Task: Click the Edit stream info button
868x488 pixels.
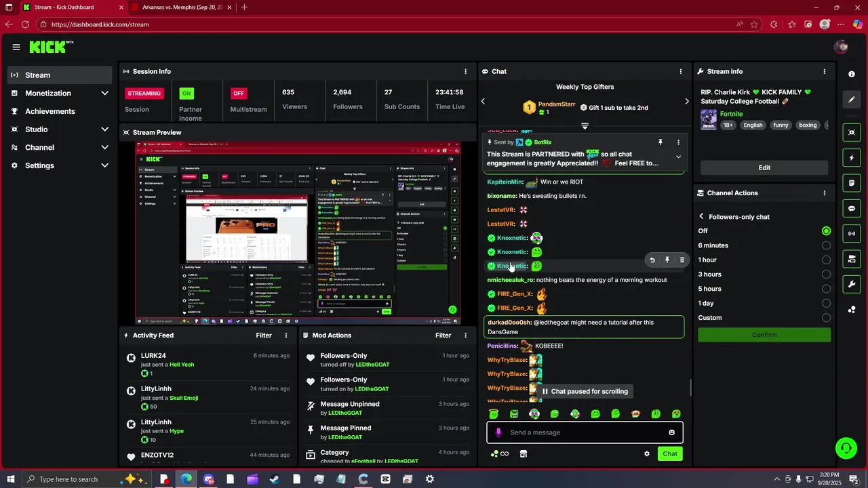Action: [764, 168]
